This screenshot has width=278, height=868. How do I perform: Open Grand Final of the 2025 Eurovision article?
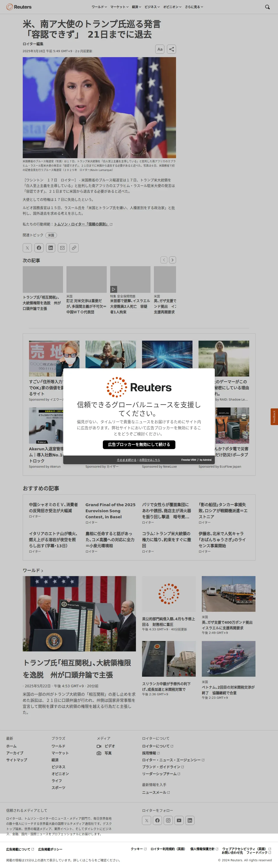[x=110, y=510]
